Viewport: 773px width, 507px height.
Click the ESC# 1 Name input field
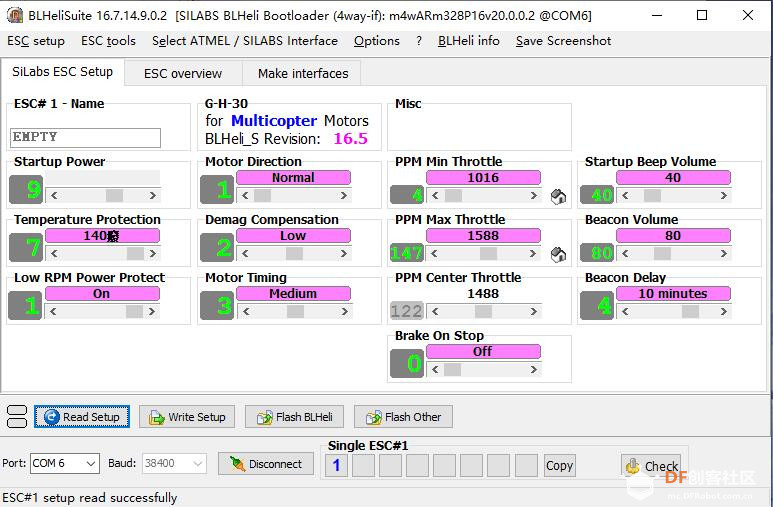pos(85,138)
